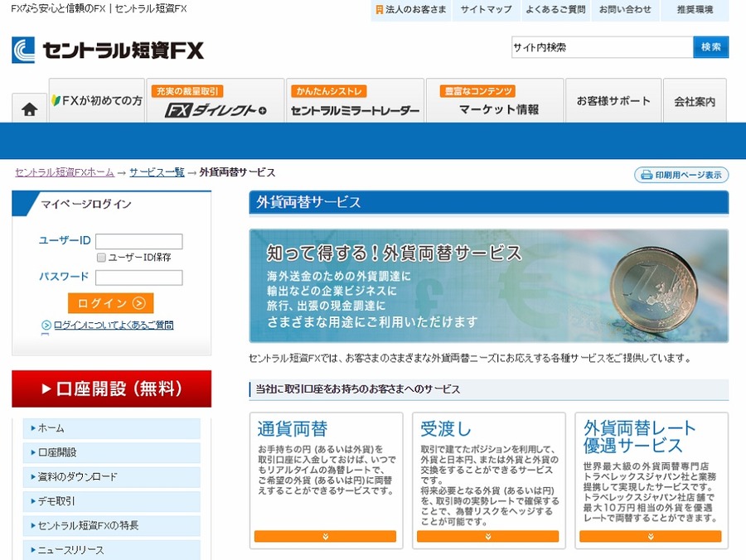Image resolution: width=746 pixels, height=560 pixels.
Task: Open よくあるご質問 in top bar
Action: point(555,9)
